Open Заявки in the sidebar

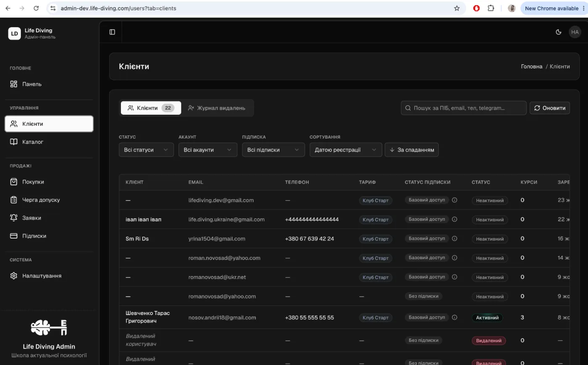click(x=49, y=218)
